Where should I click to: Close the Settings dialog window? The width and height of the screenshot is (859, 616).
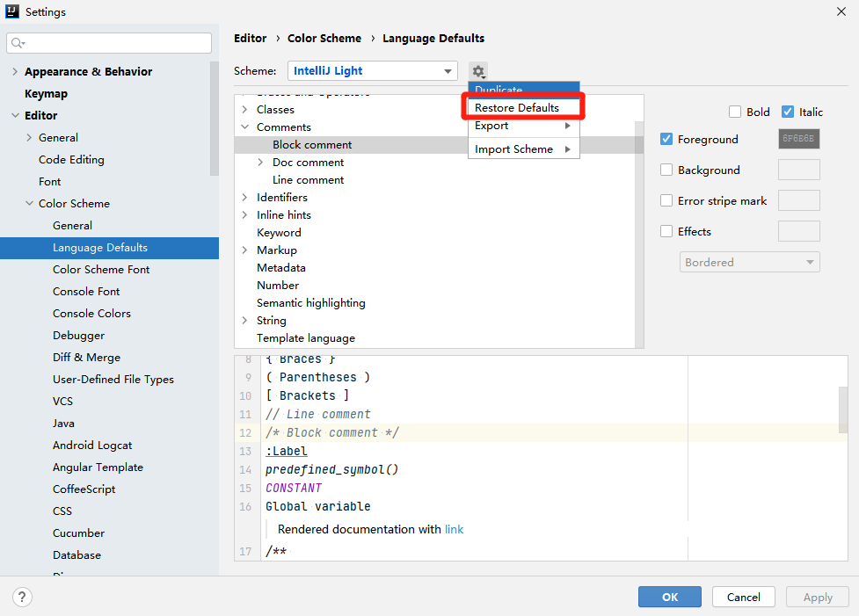point(841,11)
